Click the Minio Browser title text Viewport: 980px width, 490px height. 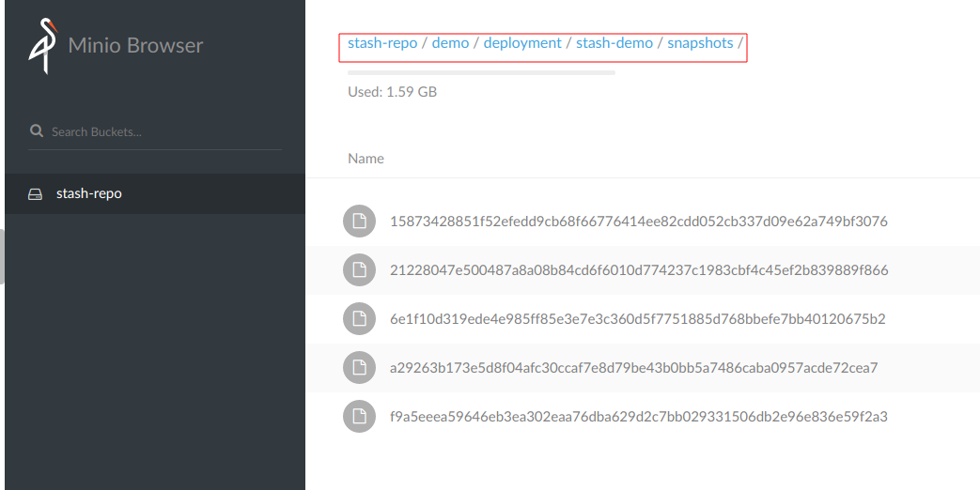click(x=135, y=45)
